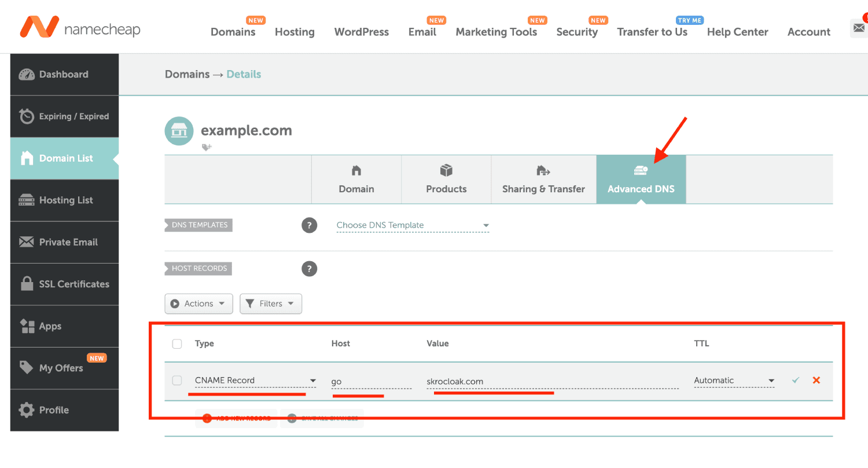Open the Sharing & Transfer tab
The height and width of the screenshot is (468, 868).
[543, 180]
